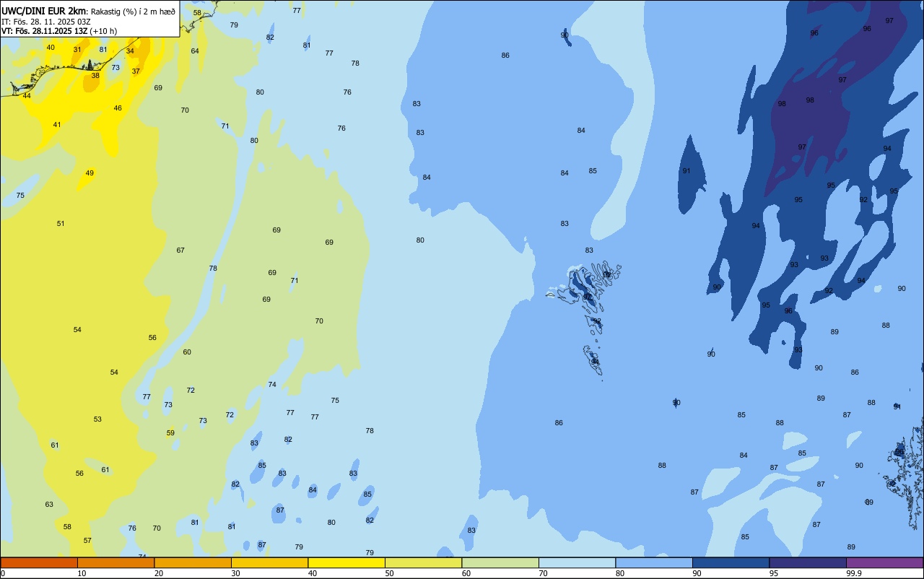Click the '10' legend tick label
The image size is (924, 579).
[x=82, y=573]
